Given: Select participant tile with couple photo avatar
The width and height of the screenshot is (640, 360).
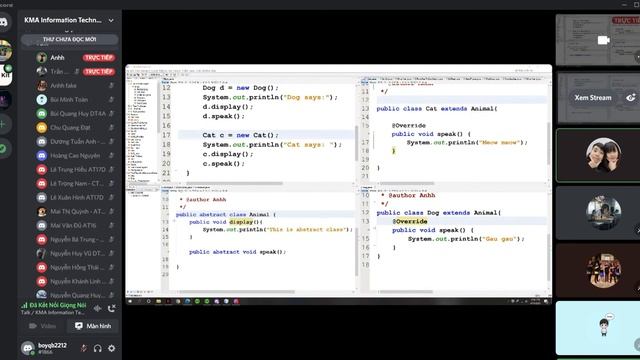Looking at the screenshot, I should click(598, 155).
